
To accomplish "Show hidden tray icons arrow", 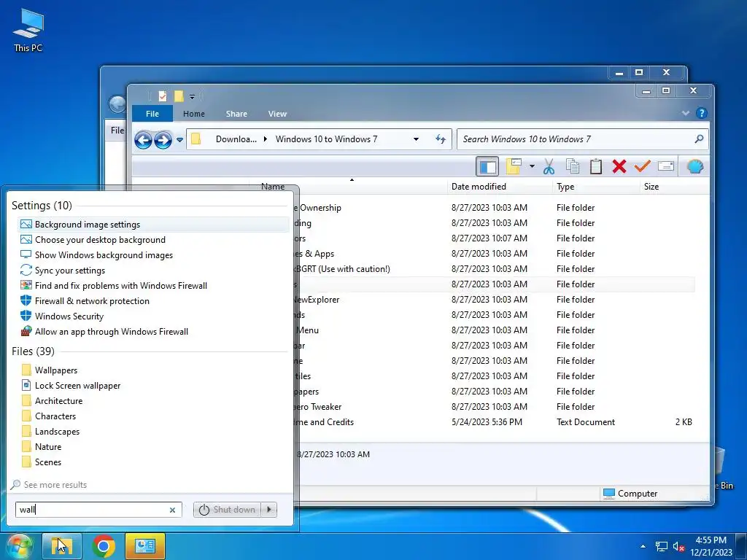I will [643, 546].
